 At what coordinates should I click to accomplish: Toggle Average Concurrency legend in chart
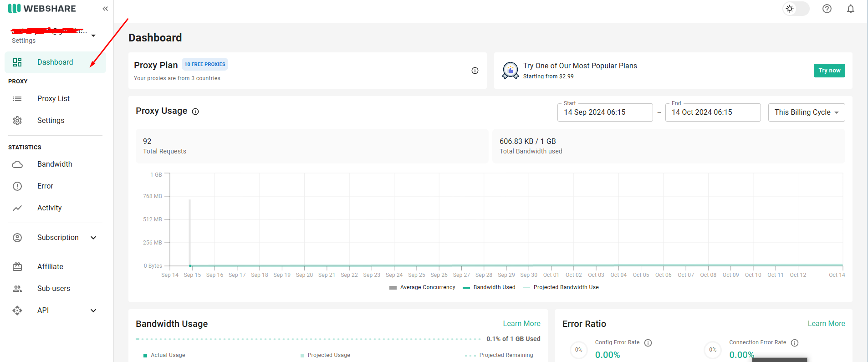point(422,287)
